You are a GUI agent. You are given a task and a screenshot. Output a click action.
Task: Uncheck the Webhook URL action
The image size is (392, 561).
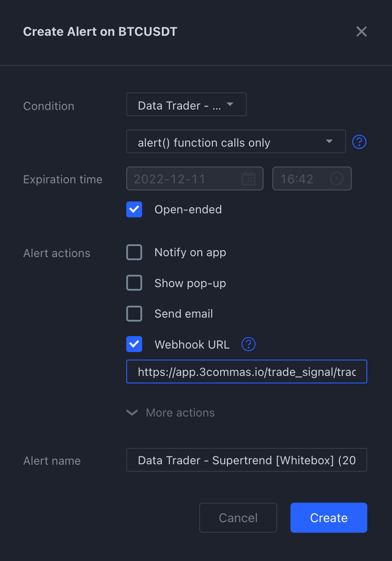pos(134,344)
